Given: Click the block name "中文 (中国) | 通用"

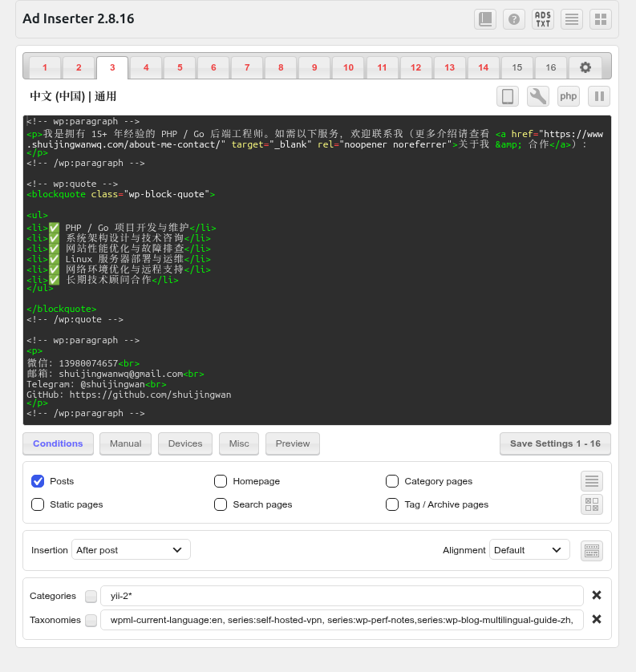Looking at the screenshot, I should (x=73, y=96).
